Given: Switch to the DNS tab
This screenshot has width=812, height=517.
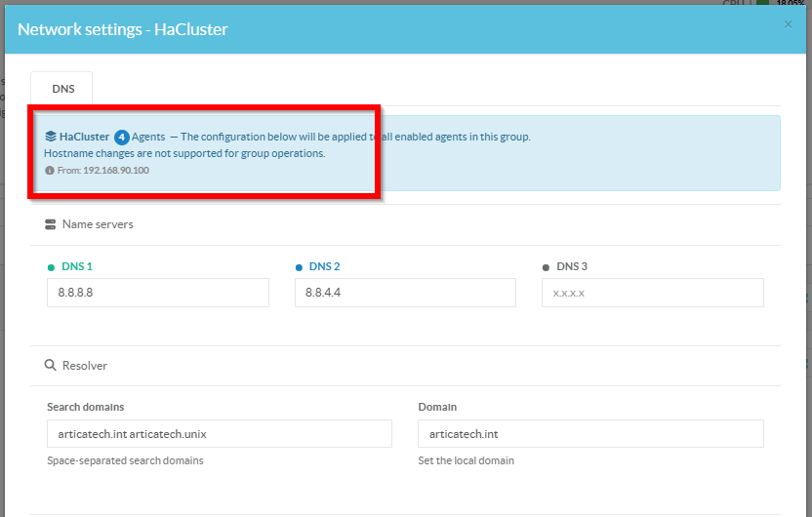Looking at the screenshot, I should pos(62,89).
